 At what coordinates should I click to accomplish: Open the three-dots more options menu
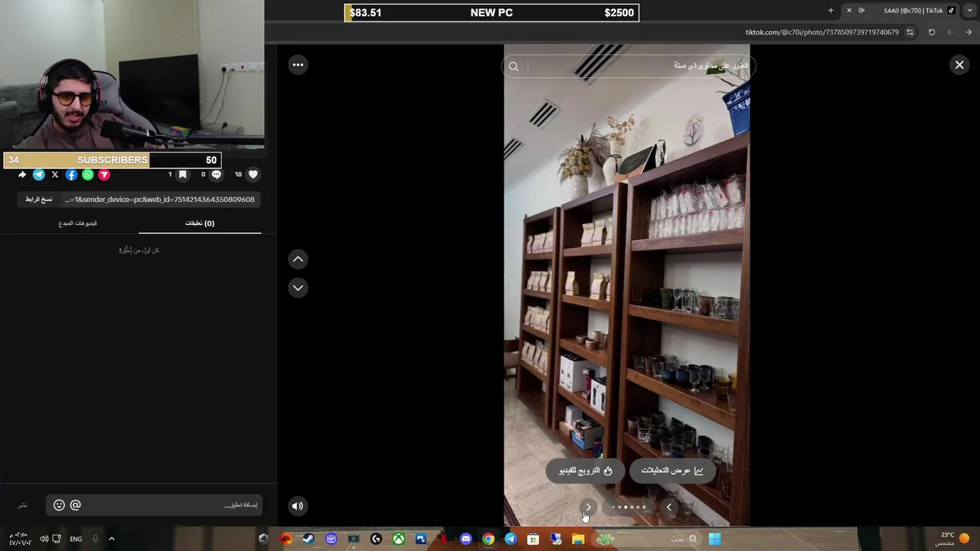pos(298,65)
